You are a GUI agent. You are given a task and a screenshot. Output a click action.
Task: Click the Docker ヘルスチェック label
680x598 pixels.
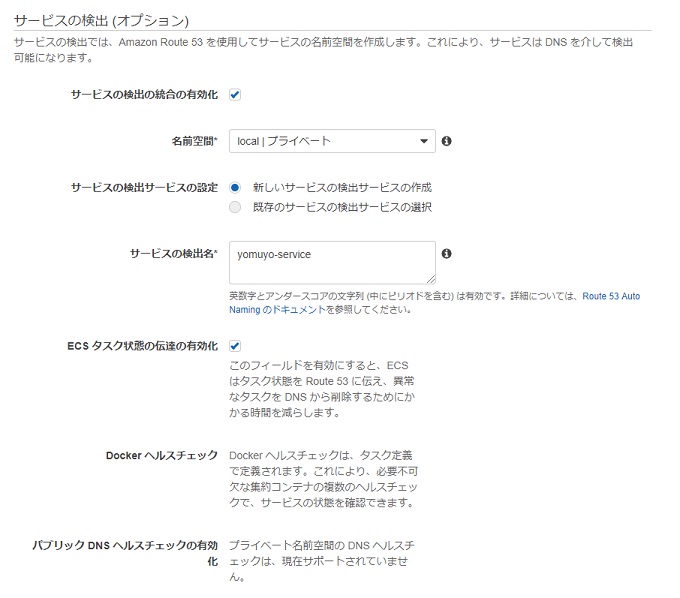click(161, 455)
